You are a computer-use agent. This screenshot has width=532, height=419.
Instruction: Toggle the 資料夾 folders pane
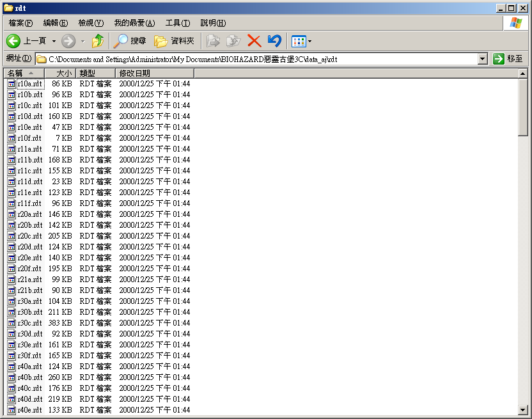pos(174,41)
